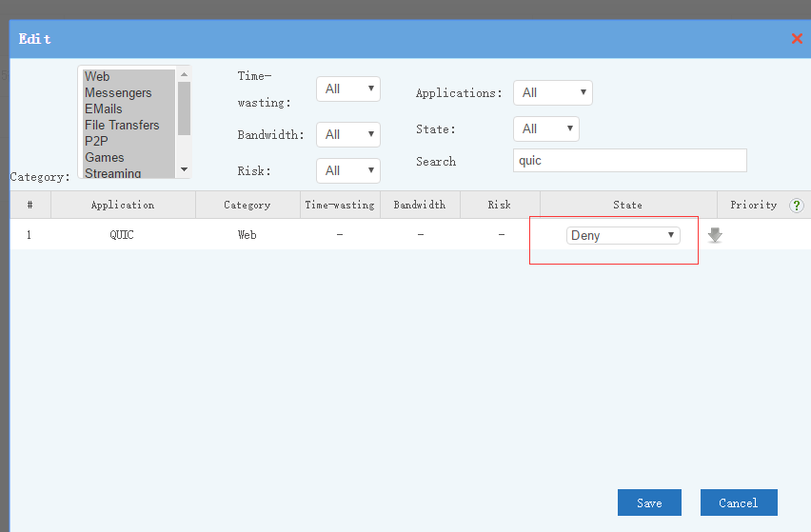Click row number 1 cell
This screenshot has height=532, width=811.
pos(29,235)
